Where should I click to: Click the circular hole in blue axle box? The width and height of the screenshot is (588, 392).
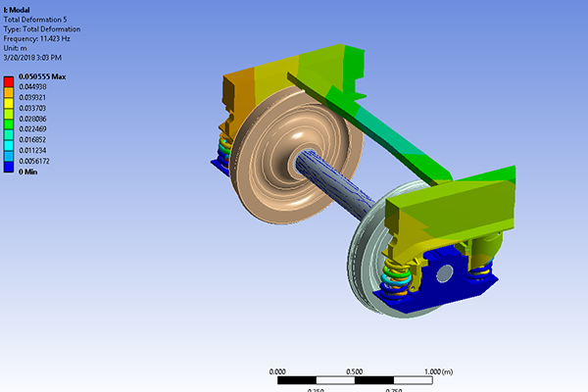point(445,273)
